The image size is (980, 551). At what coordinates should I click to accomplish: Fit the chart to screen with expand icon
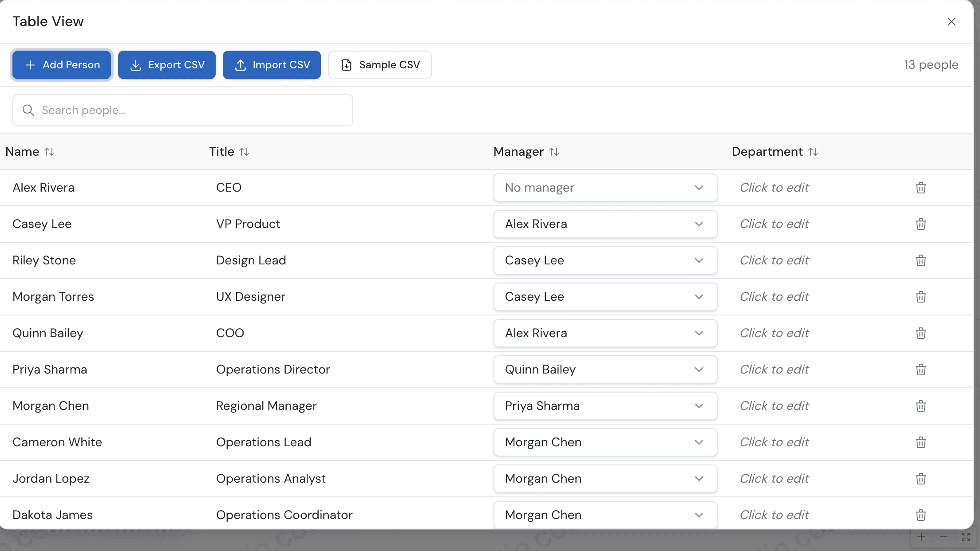966,537
